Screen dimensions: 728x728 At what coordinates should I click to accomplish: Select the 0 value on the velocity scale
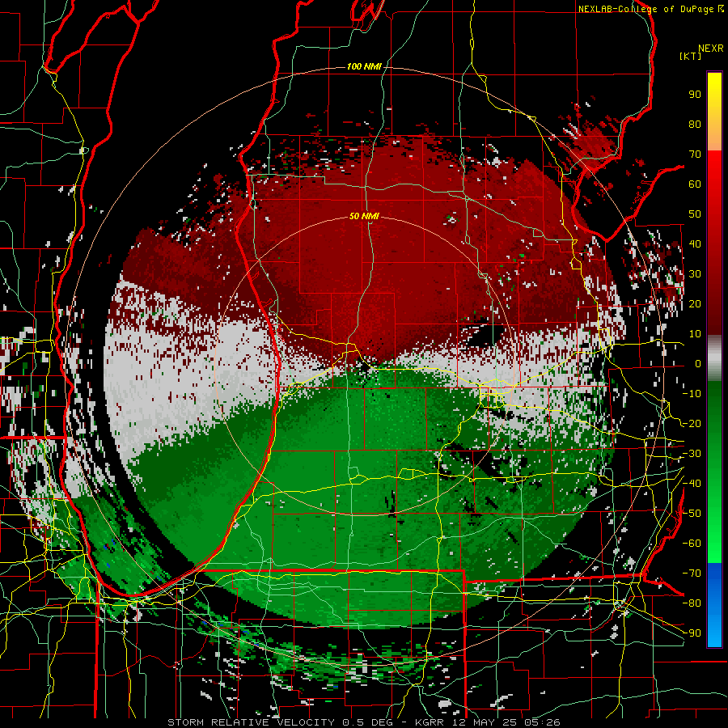(698, 364)
